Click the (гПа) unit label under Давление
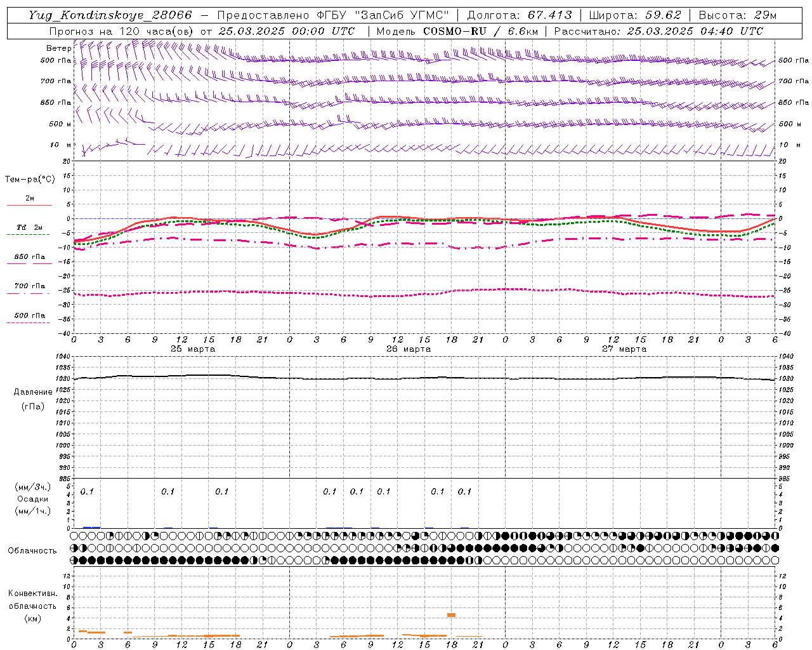Viewport: 812px width, 650px height. click(x=33, y=406)
